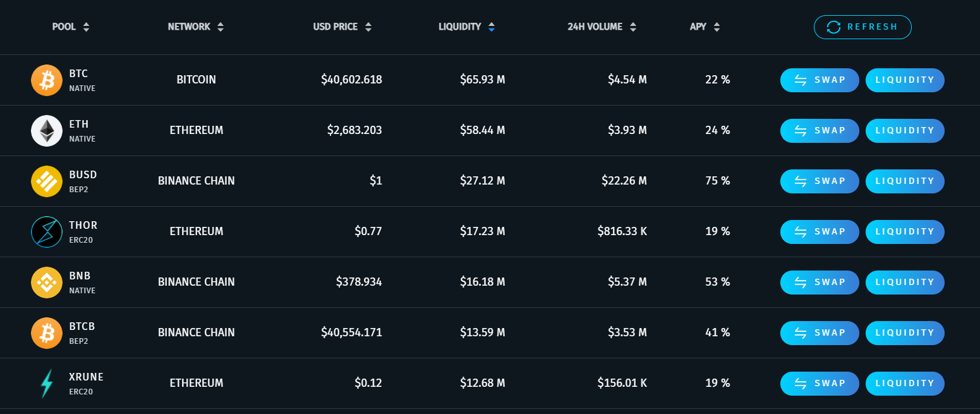This screenshot has height=414, width=980.
Task: Click the $12.68 M liquidity value
Action: pos(483,384)
